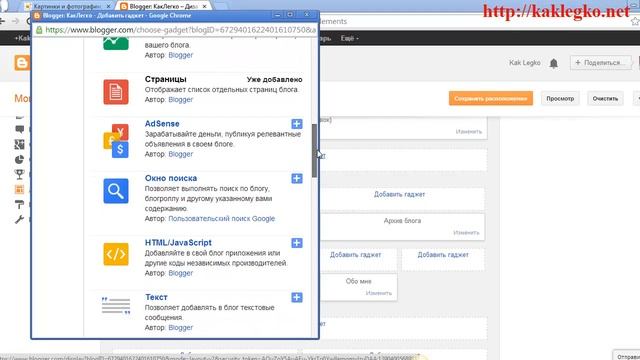Open the settings wrench sidebar icon
This screenshot has width=640, height=360.
[x=19, y=220]
